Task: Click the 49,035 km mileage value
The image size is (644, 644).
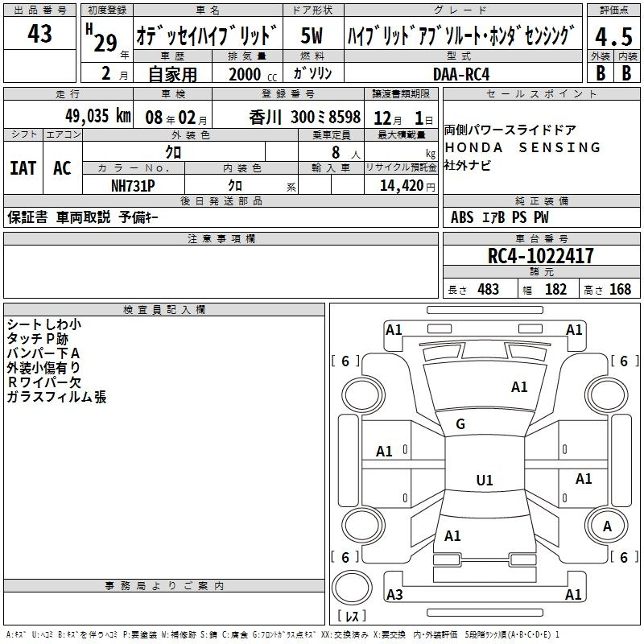Action: point(86,116)
